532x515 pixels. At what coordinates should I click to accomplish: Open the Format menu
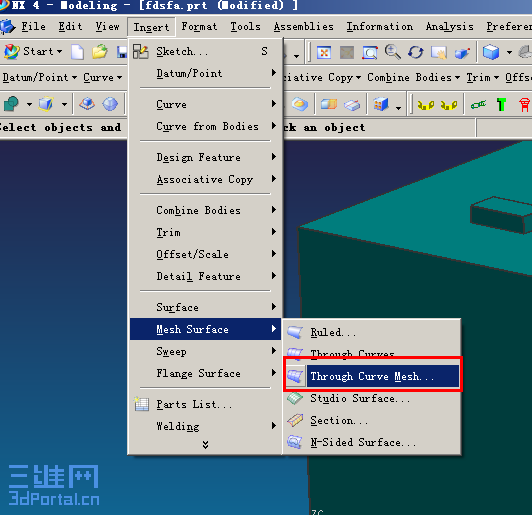click(x=199, y=26)
